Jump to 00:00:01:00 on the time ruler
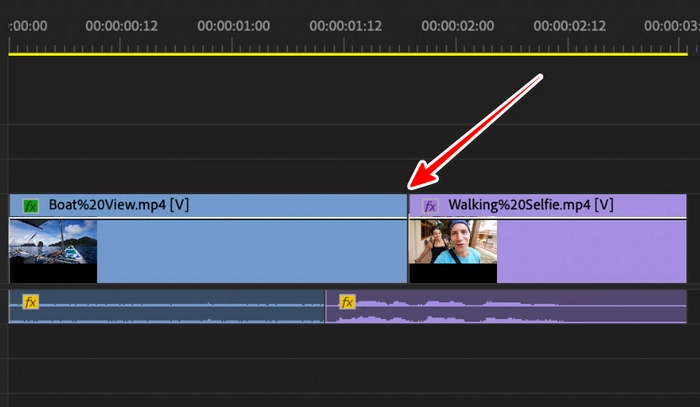The width and height of the screenshot is (700, 407). point(232,26)
